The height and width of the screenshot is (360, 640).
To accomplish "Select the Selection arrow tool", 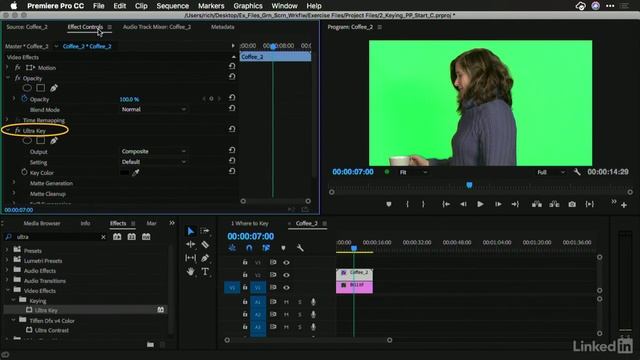I will pos(191,231).
